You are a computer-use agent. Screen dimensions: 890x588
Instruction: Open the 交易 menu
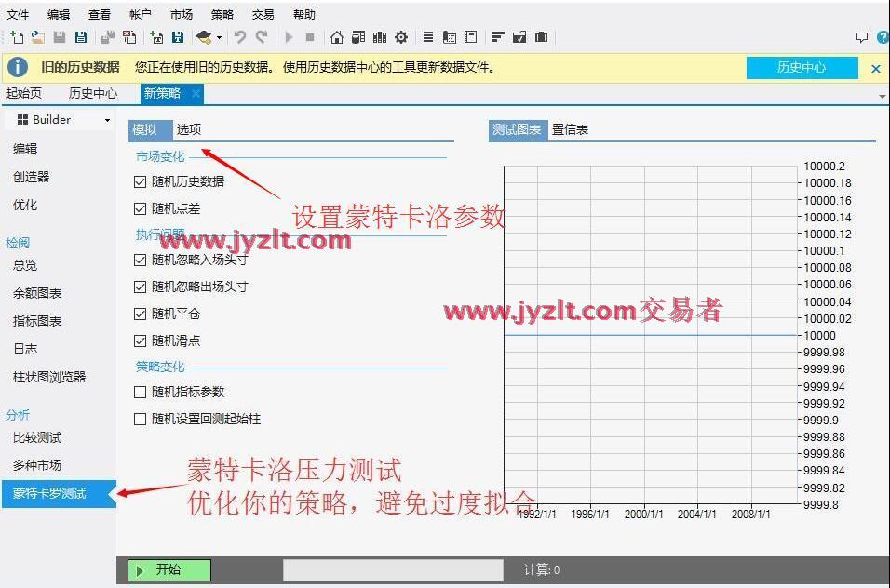click(x=263, y=14)
